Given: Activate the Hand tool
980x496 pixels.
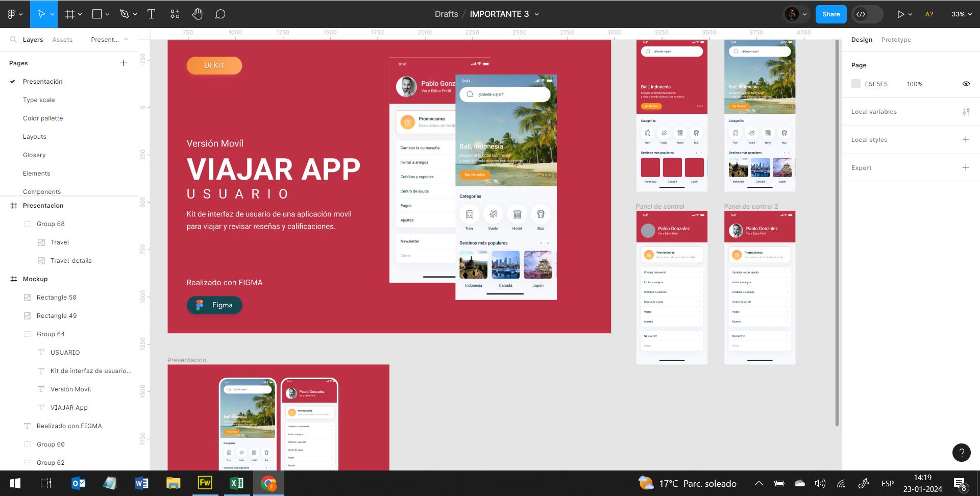Looking at the screenshot, I should click(198, 14).
